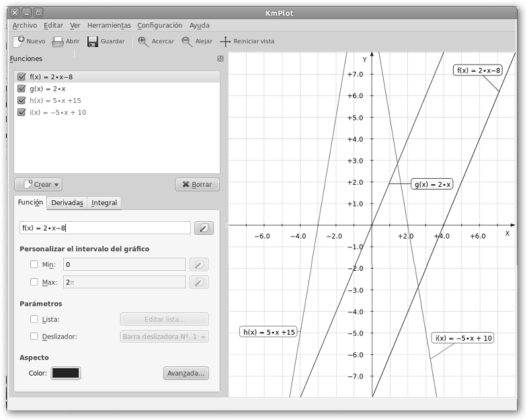Image resolution: width=527 pixels, height=420 pixels.
Task: Click the Guardar floppy disk icon
Action: pyautogui.click(x=93, y=41)
